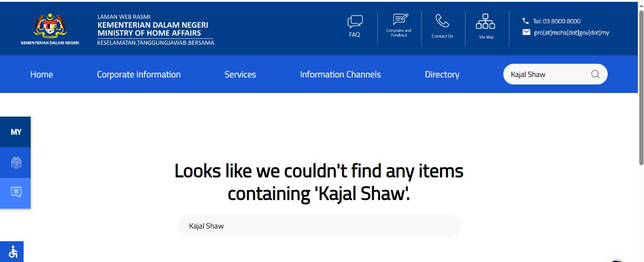Click the Ministry coat of arms logo
Image resolution: width=644 pixels, height=262 pixels.
click(x=50, y=26)
